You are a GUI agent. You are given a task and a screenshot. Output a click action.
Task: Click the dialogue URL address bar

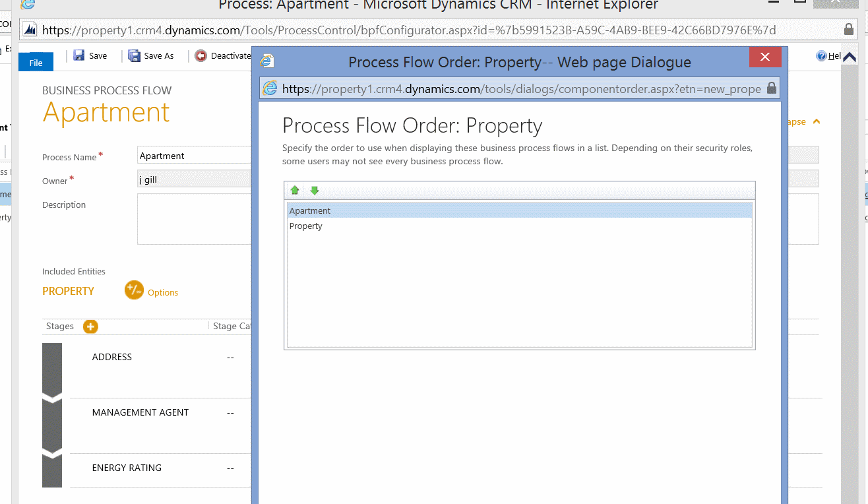[521, 88]
